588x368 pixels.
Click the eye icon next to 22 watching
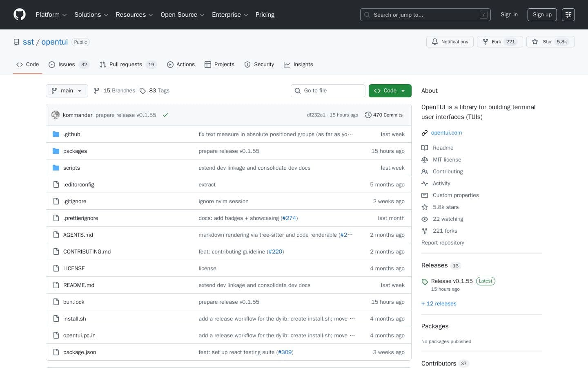(x=425, y=219)
